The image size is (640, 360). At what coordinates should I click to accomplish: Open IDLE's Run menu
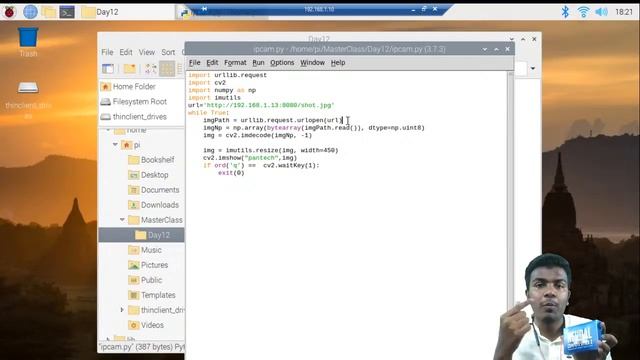click(258, 62)
